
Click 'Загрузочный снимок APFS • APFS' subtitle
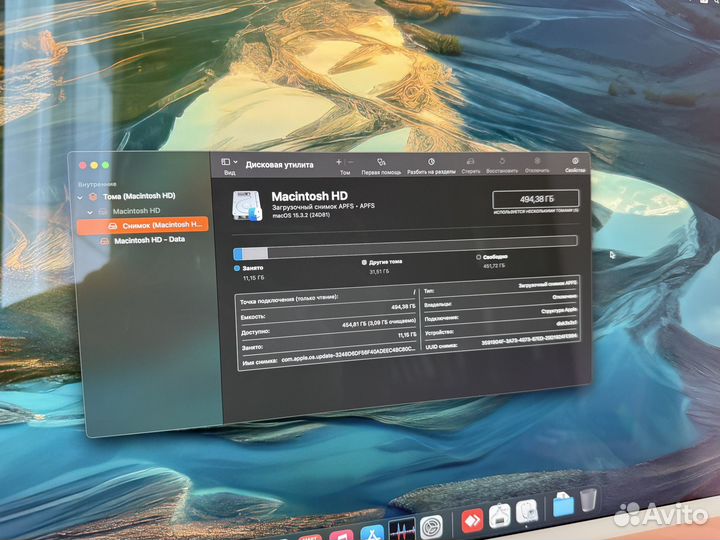point(323,206)
